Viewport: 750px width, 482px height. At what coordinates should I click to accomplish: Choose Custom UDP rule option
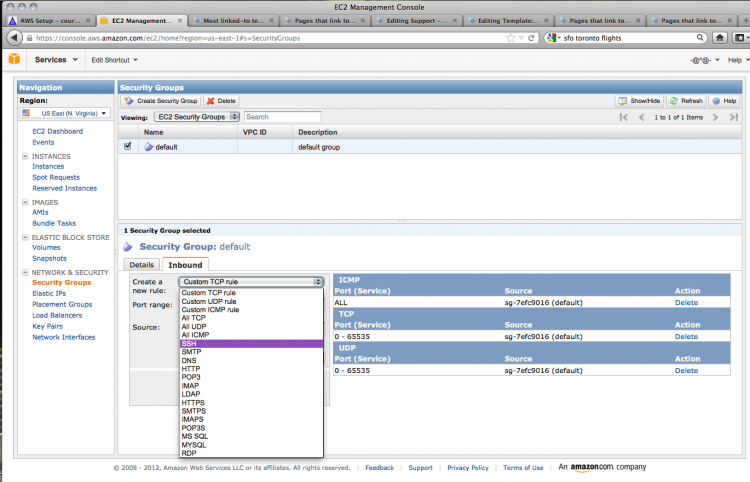click(252, 301)
